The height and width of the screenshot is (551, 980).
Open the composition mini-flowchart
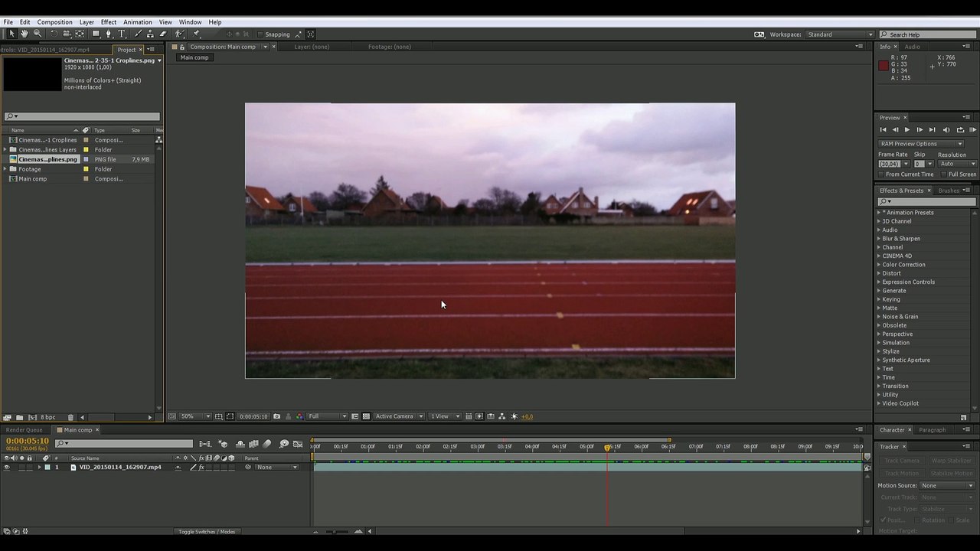point(205,444)
